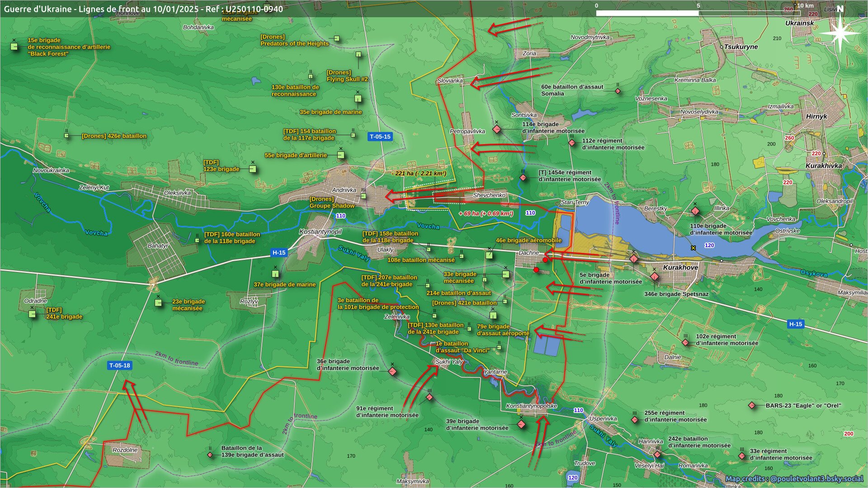
Task: Click the 5e brigade d'infanterie diamond marker
Action: point(634,259)
